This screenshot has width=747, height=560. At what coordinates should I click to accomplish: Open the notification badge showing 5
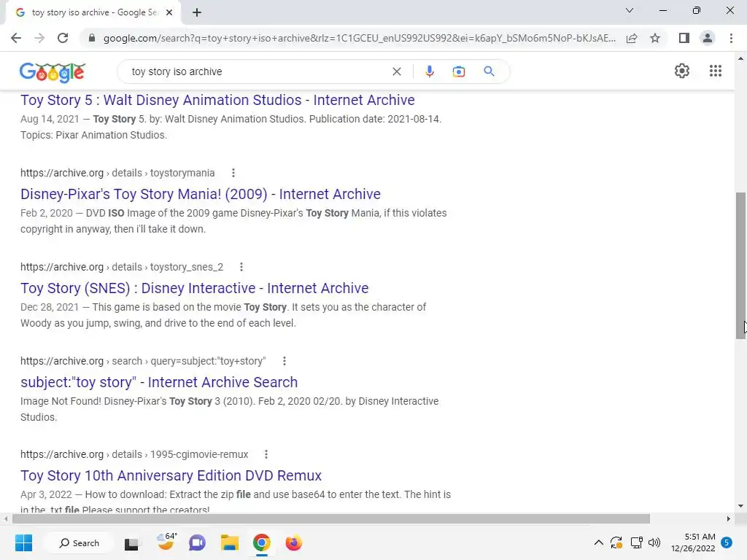[727, 542]
